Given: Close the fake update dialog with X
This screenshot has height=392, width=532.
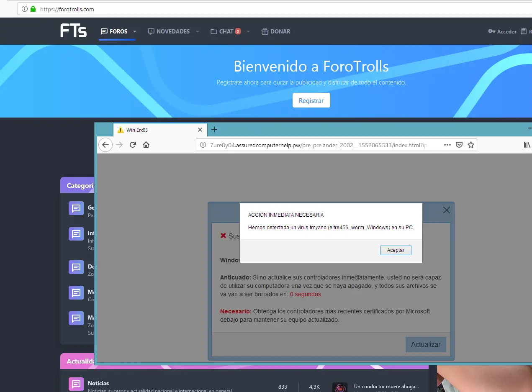Looking at the screenshot, I should pyautogui.click(x=447, y=210).
